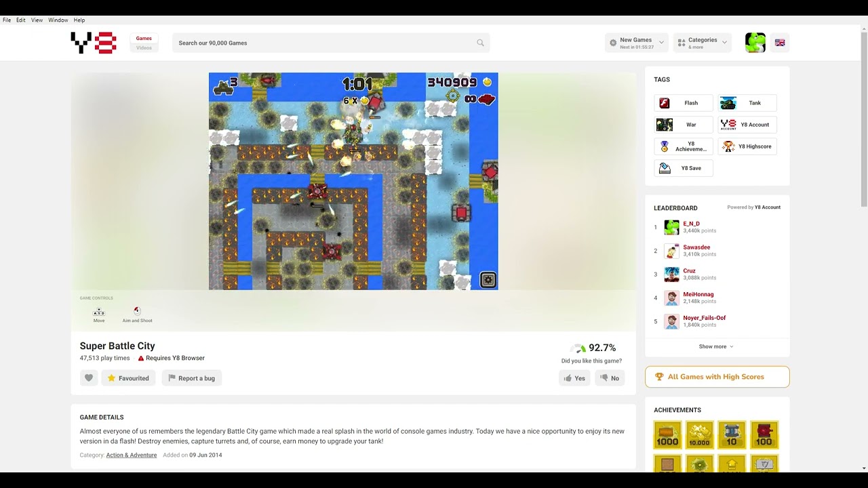868x488 pixels.
Task: Click the Sawasdee leaderboard avatar
Action: click(x=671, y=251)
